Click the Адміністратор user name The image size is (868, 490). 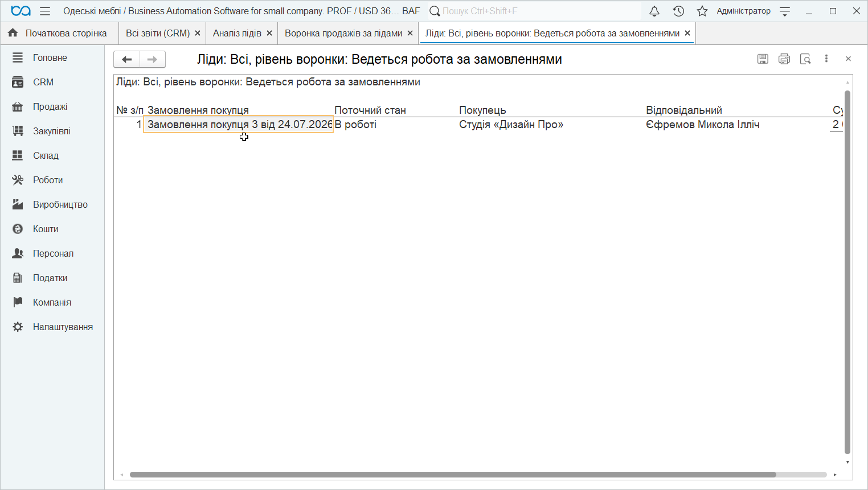tap(743, 11)
